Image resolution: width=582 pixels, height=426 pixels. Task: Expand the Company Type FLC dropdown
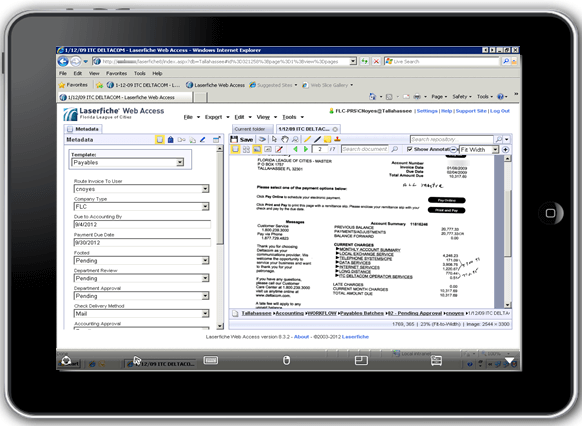tap(205, 207)
